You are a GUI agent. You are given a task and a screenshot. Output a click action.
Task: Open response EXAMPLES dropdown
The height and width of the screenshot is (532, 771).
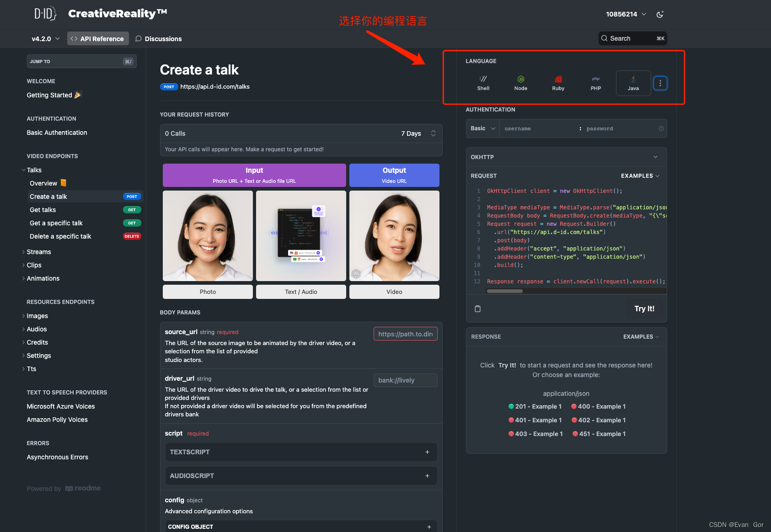tap(641, 337)
